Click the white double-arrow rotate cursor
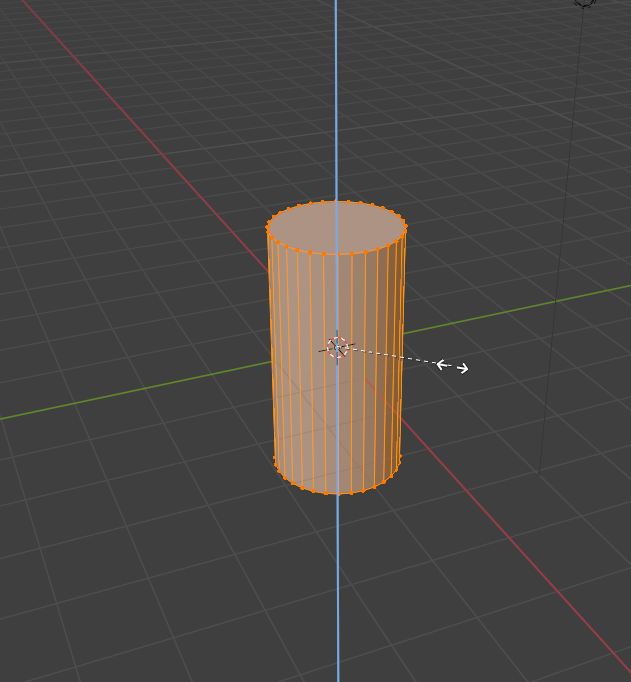This screenshot has width=631, height=682. tap(452, 366)
